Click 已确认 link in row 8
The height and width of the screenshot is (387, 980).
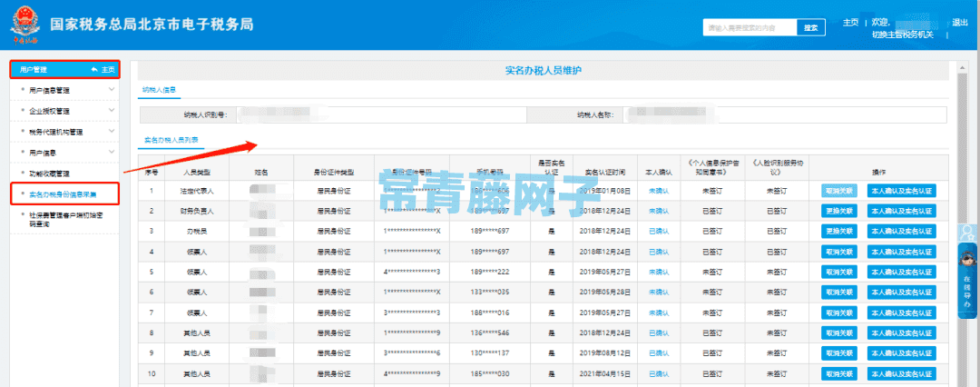[659, 333]
